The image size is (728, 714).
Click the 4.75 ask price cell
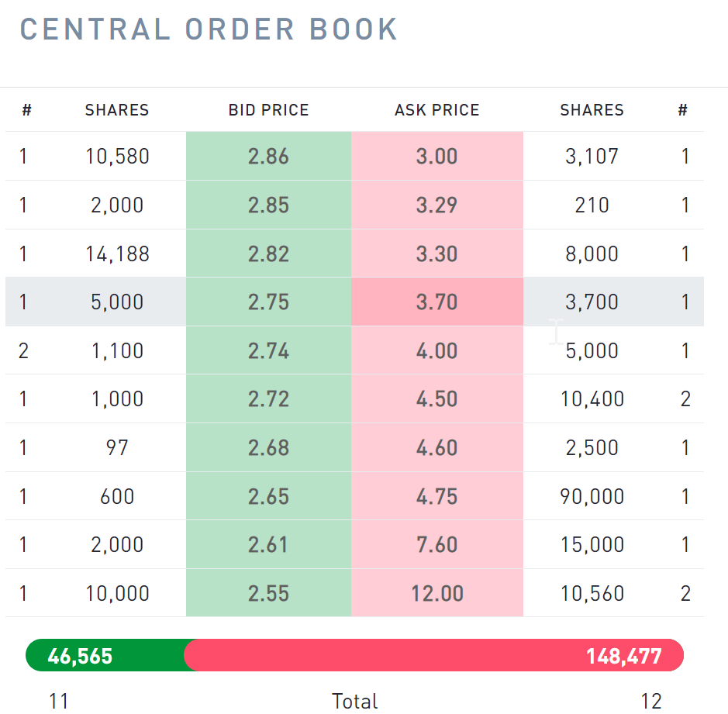(436, 496)
